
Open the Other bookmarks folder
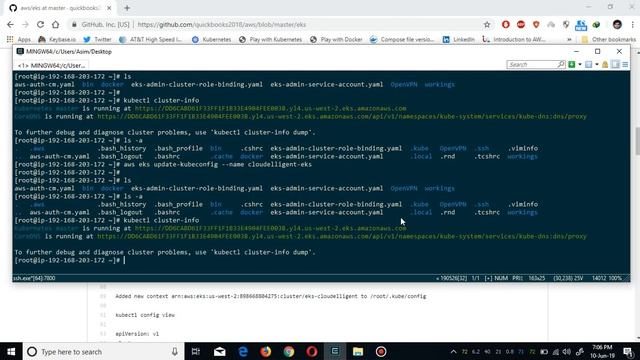coord(609,39)
